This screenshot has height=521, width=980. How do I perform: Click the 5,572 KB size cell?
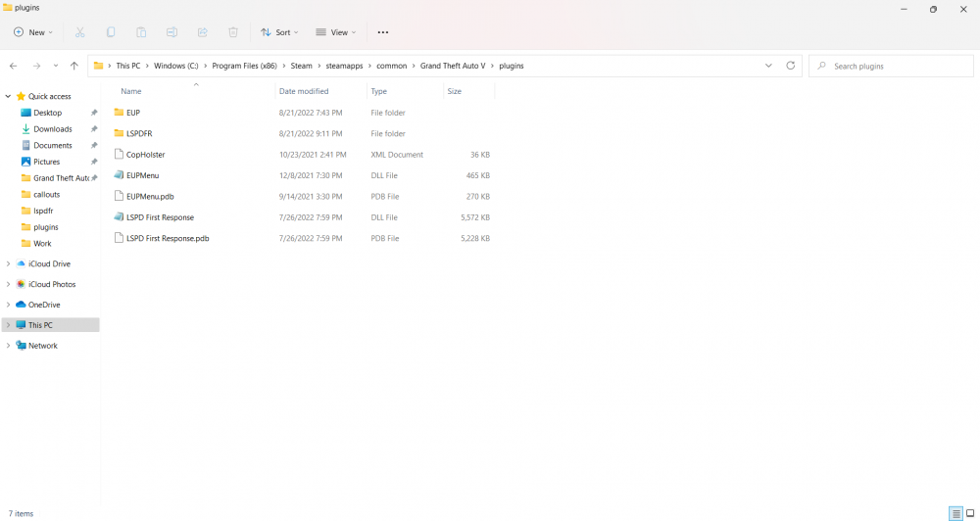coord(475,217)
